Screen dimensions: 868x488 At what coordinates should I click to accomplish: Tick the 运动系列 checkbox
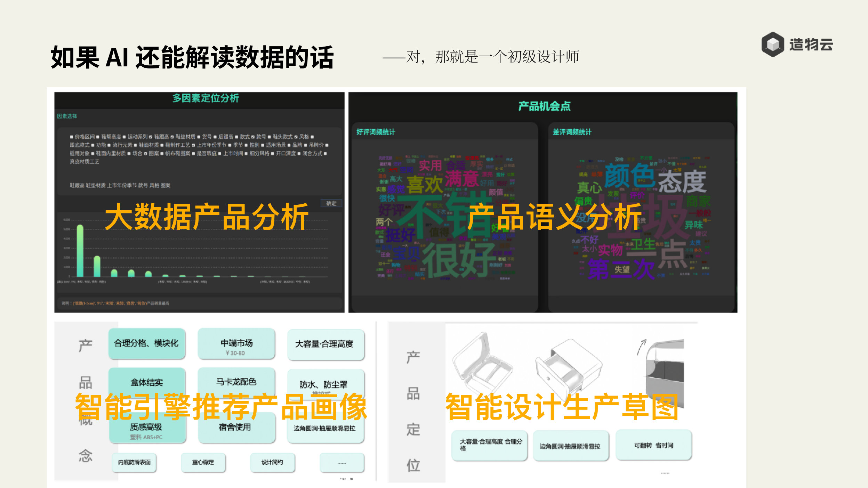(x=124, y=137)
